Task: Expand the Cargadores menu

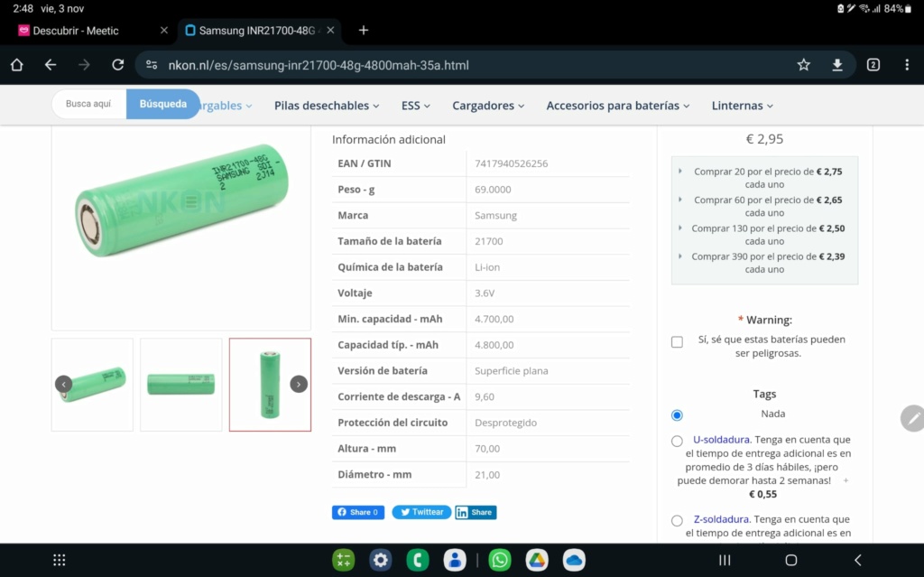Action: [x=488, y=106]
